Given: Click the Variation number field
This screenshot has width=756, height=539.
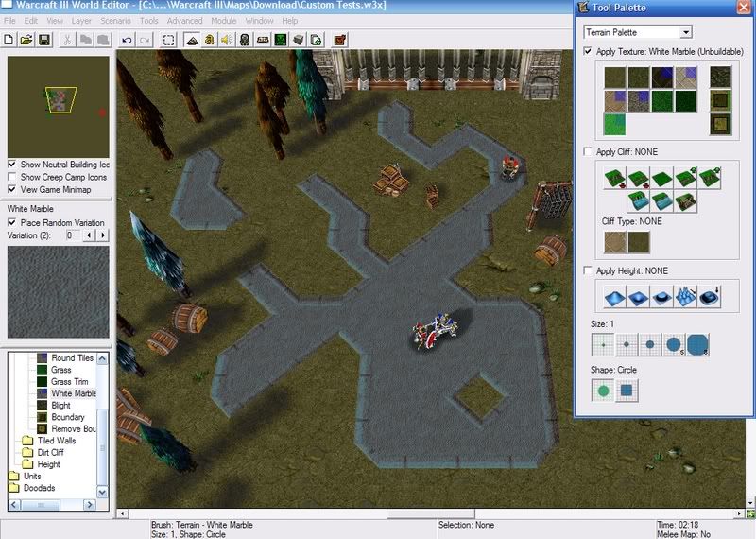Looking at the screenshot, I should click(x=73, y=235).
